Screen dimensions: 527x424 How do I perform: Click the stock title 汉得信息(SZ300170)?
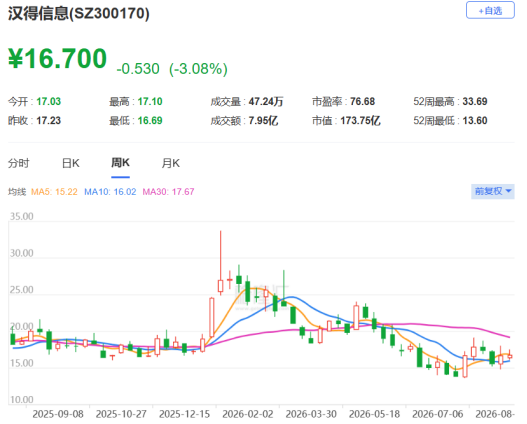tap(79, 14)
